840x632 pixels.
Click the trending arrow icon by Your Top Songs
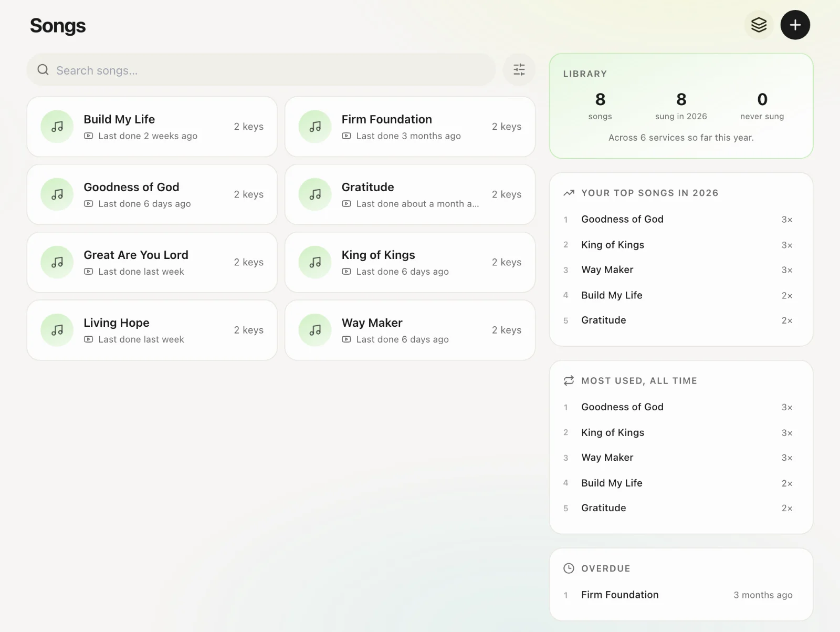[x=569, y=193]
